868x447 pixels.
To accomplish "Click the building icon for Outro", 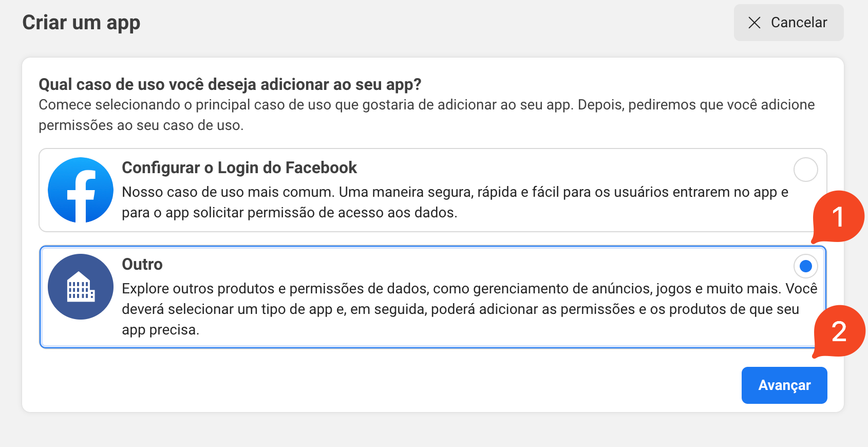I will [81, 287].
